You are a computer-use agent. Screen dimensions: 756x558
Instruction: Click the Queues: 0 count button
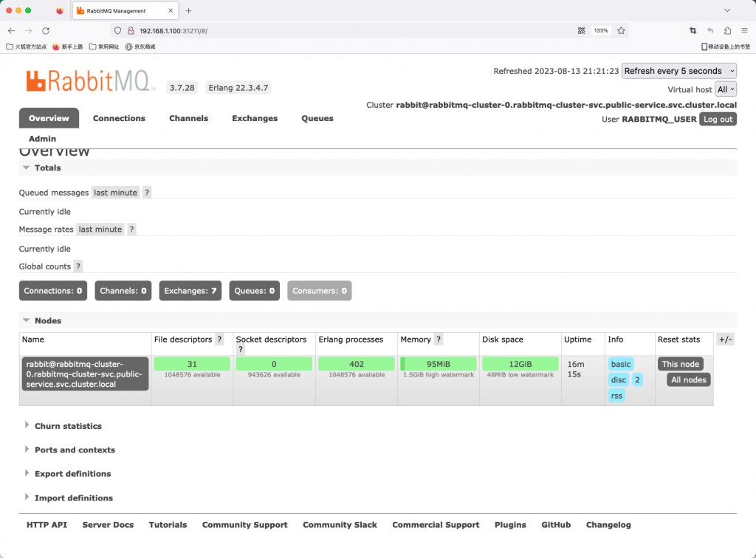pyautogui.click(x=254, y=291)
